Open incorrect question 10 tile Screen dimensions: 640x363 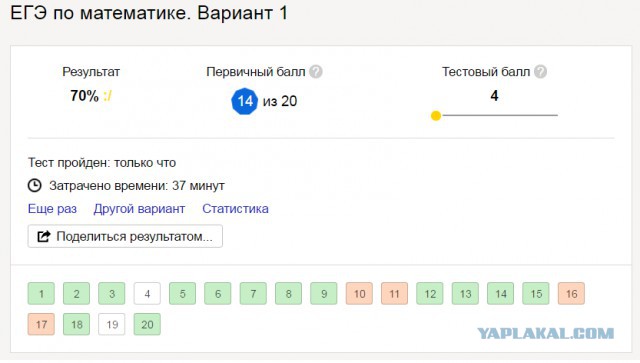point(359,294)
